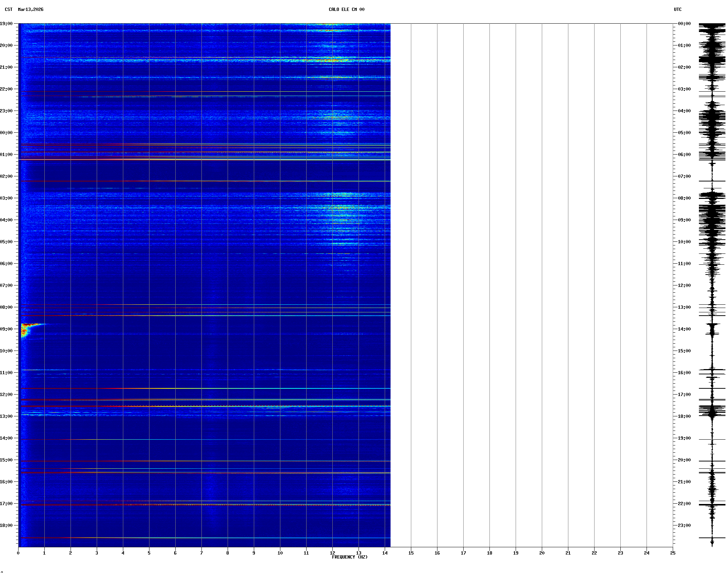728x576 pixels.
Task: Click the CST timezone label
Action: (8, 9)
